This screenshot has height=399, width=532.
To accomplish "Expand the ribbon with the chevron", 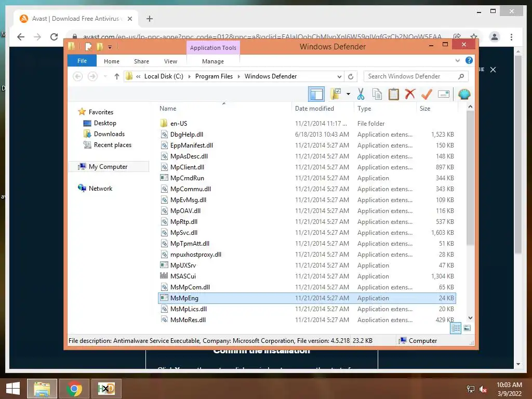I will 457,61.
